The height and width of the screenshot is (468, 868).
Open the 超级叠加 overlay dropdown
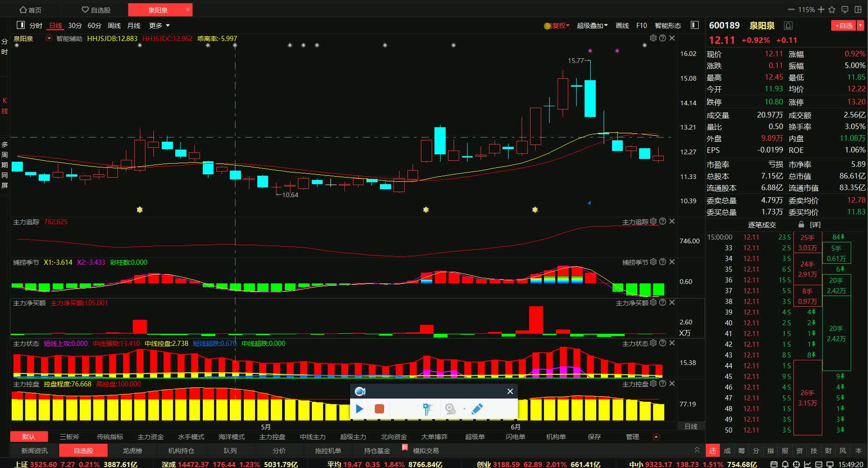pyautogui.click(x=592, y=26)
